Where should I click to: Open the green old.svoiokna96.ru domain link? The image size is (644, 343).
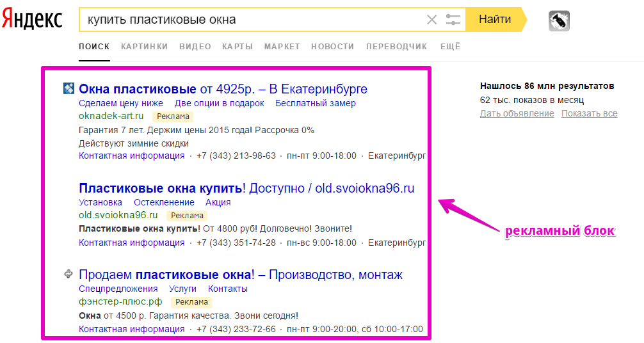[x=118, y=215]
